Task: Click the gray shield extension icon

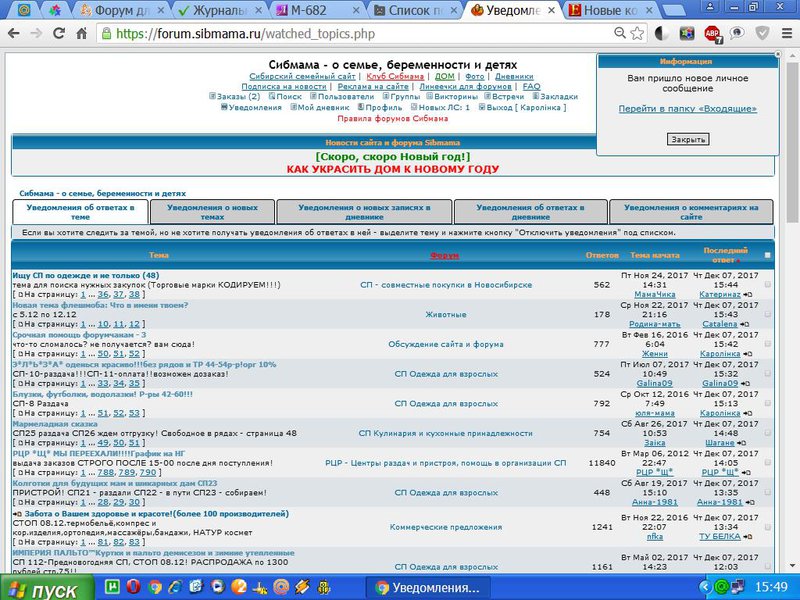Action: point(762,34)
